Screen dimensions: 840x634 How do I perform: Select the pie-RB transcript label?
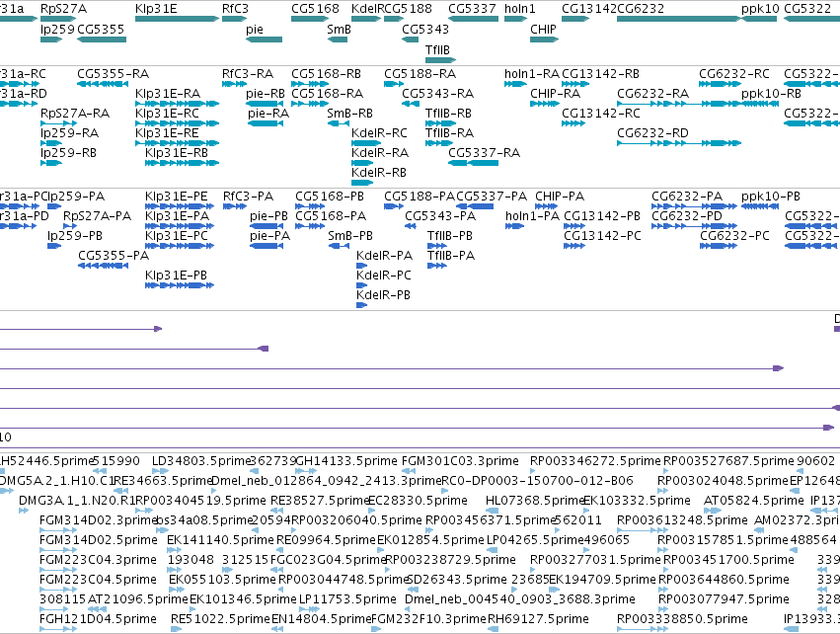(x=266, y=94)
